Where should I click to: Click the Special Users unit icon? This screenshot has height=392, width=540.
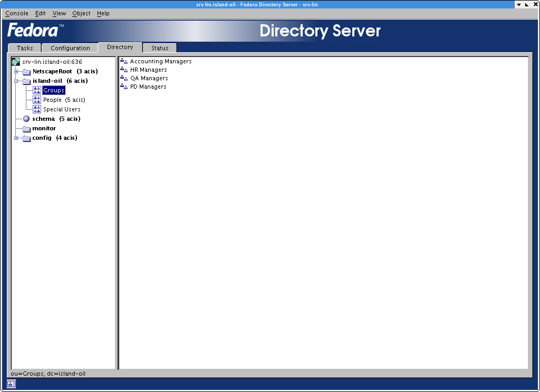(37, 109)
